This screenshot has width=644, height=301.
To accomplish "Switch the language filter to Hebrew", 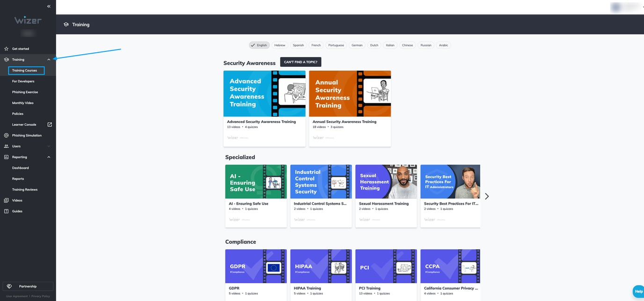I will pyautogui.click(x=279, y=45).
